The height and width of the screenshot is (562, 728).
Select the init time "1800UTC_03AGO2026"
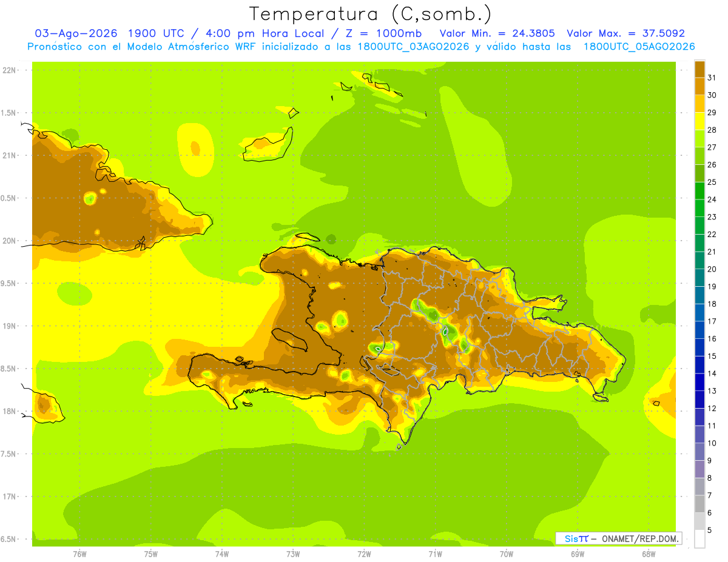410,47
